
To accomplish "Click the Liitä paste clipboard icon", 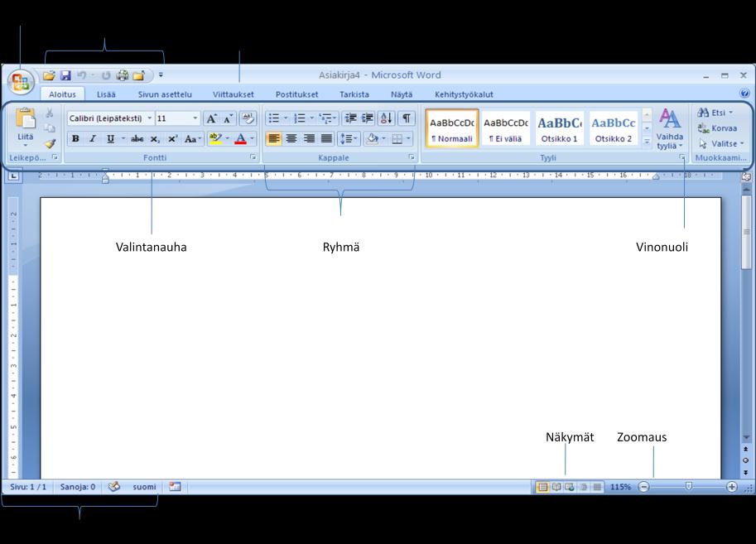I will [26, 119].
